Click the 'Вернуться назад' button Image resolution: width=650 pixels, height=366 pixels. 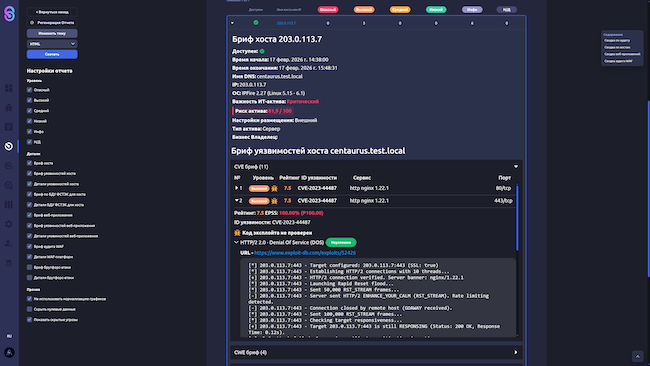52,12
